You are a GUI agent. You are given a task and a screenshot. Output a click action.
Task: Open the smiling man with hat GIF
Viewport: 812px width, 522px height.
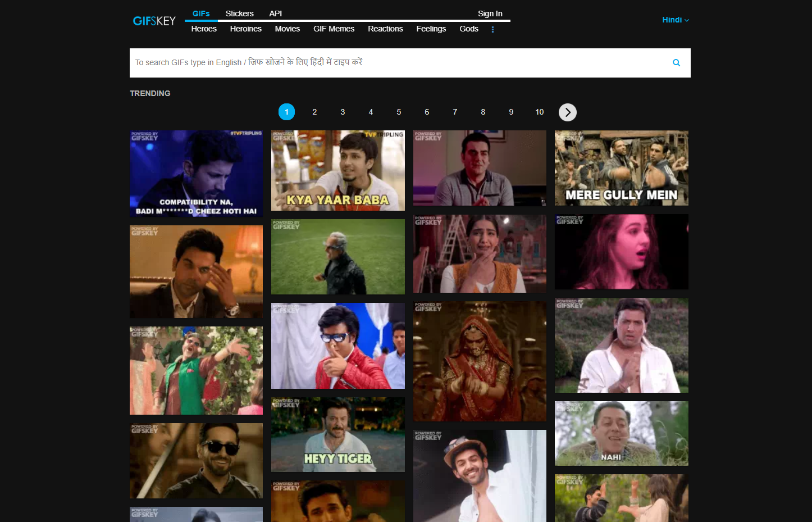[480, 476]
